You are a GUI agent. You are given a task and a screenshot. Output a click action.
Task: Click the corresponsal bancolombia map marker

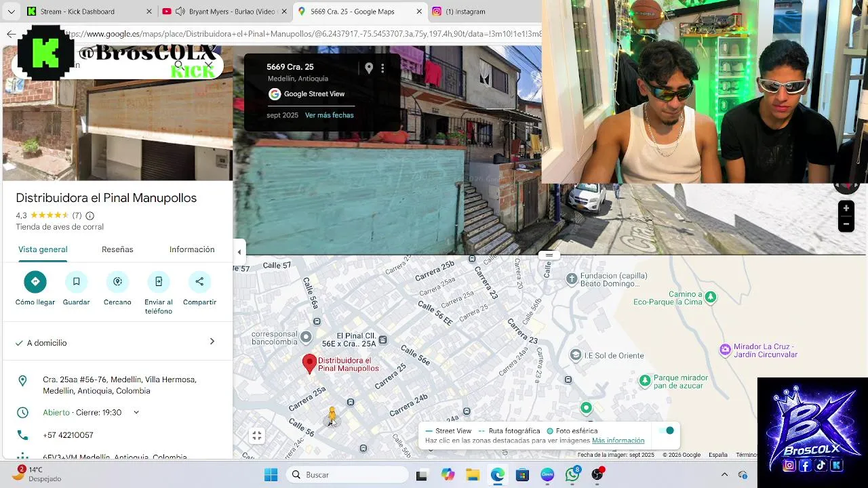coord(307,337)
